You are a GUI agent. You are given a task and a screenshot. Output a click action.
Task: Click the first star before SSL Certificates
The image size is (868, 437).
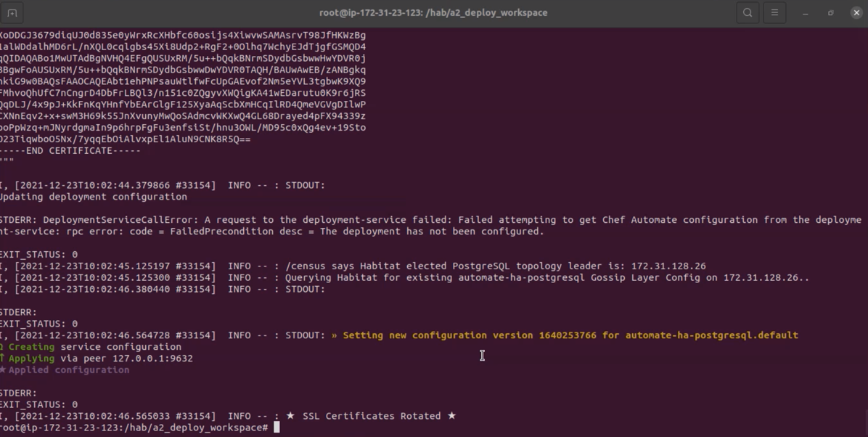point(290,416)
